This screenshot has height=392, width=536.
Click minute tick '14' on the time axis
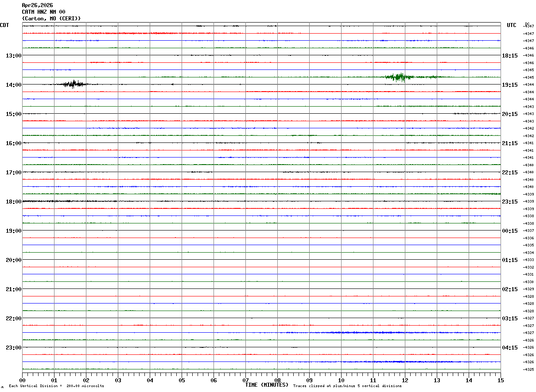pos(469,380)
